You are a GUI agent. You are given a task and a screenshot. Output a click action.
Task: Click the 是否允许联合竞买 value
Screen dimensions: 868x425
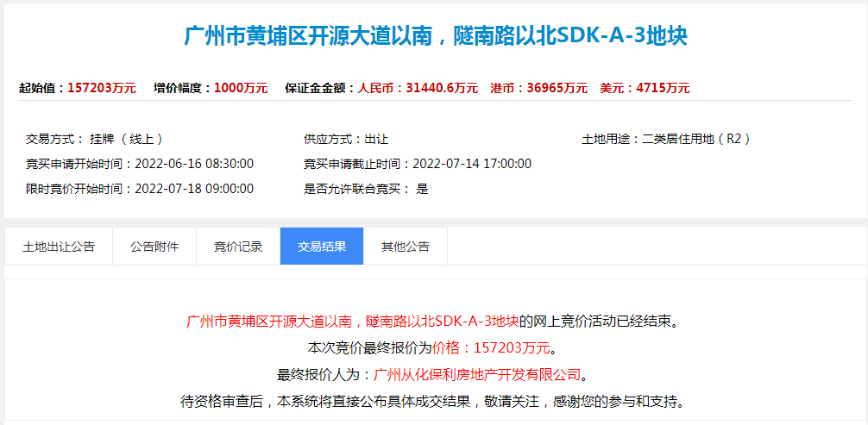point(423,190)
